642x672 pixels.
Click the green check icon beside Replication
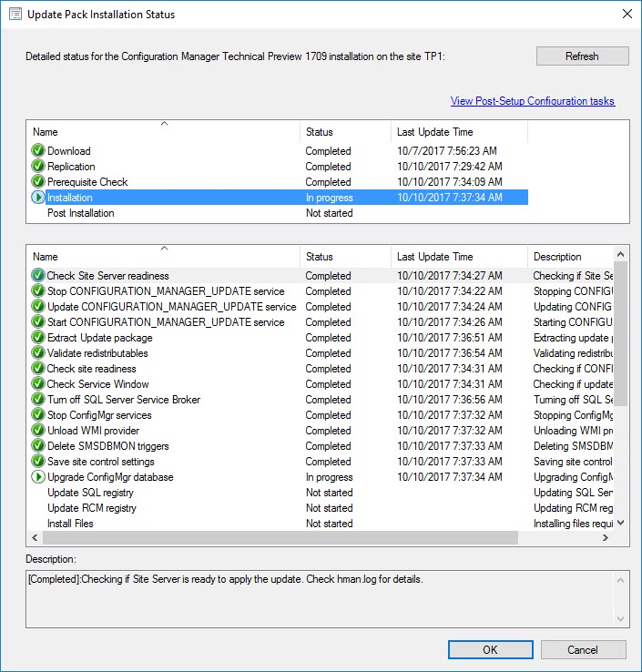[x=38, y=166]
